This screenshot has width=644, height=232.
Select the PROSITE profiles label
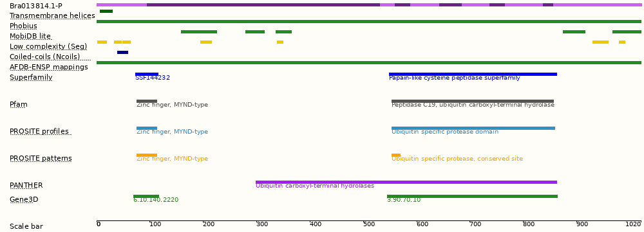click(40, 131)
